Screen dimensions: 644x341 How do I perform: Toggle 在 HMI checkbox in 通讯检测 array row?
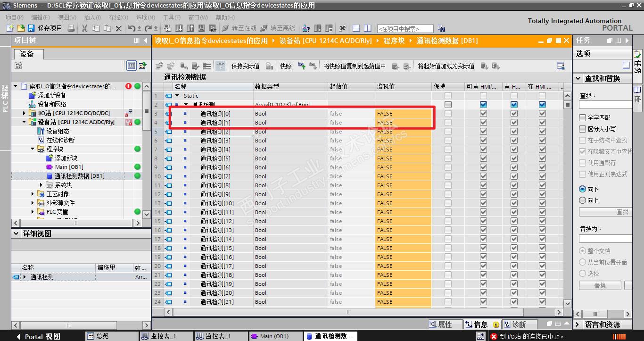[542, 105]
